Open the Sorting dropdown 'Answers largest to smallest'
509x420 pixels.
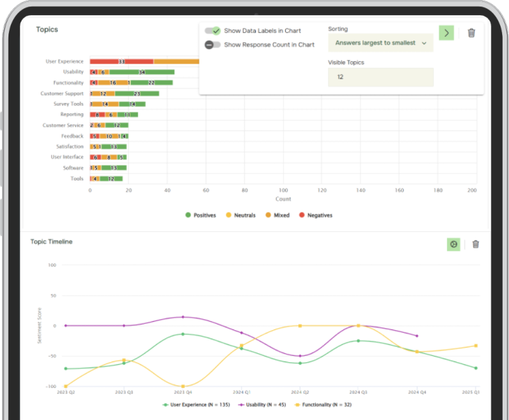(x=381, y=42)
